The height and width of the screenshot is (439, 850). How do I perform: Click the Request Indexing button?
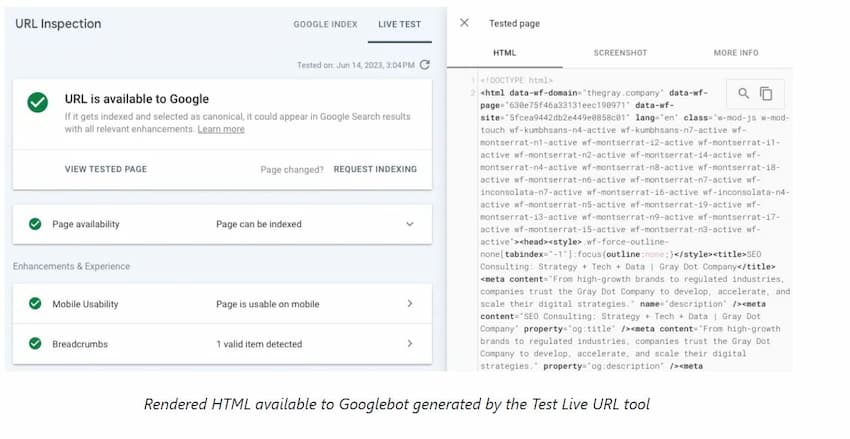coord(375,169)
